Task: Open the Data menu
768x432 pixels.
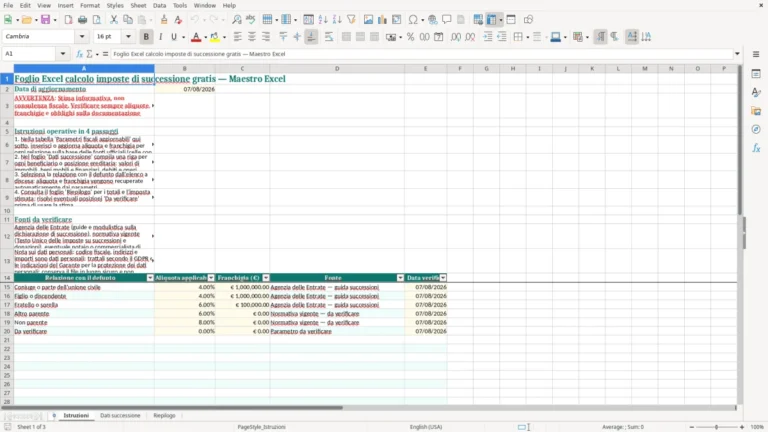Action: pos(159,5)
